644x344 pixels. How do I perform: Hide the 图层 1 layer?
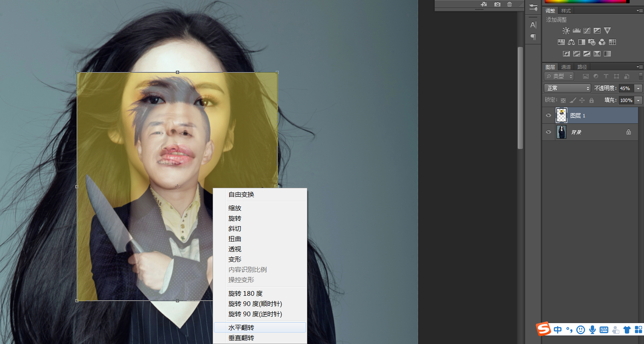[x=549, y=115]
